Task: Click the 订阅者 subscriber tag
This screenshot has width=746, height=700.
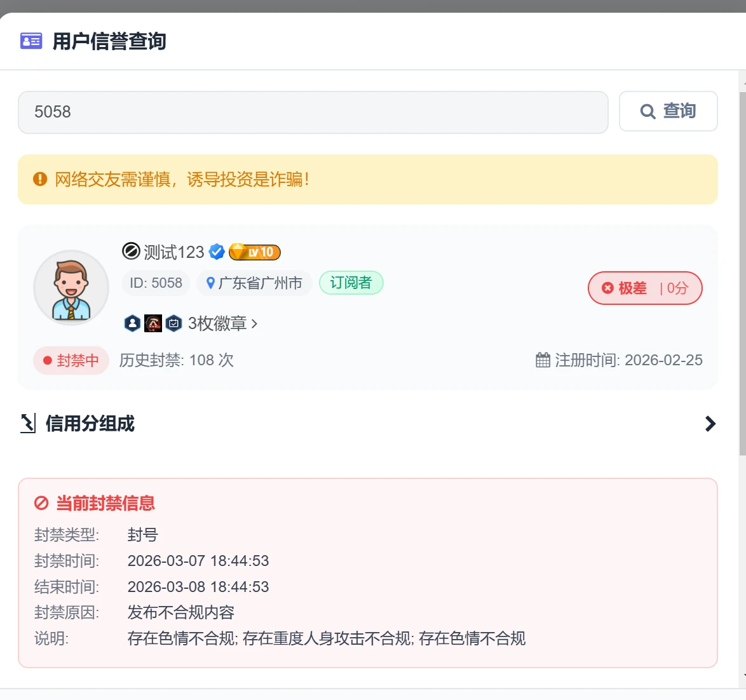Action: [x=351, y=283]
